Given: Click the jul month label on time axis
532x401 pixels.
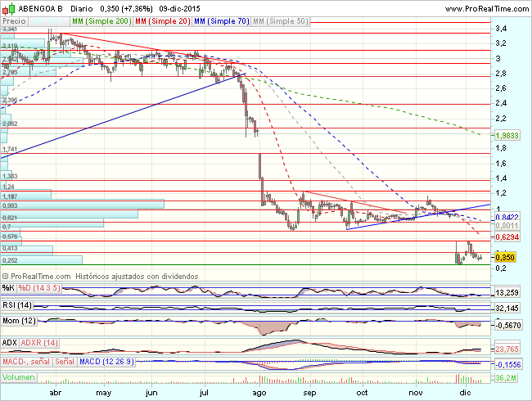Looking at the screenshot, I should point(204,393).
